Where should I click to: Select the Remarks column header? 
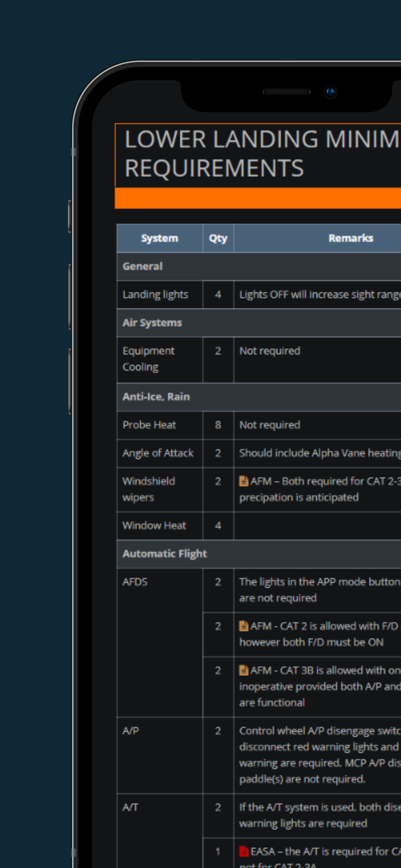click(x=318, y=238)
